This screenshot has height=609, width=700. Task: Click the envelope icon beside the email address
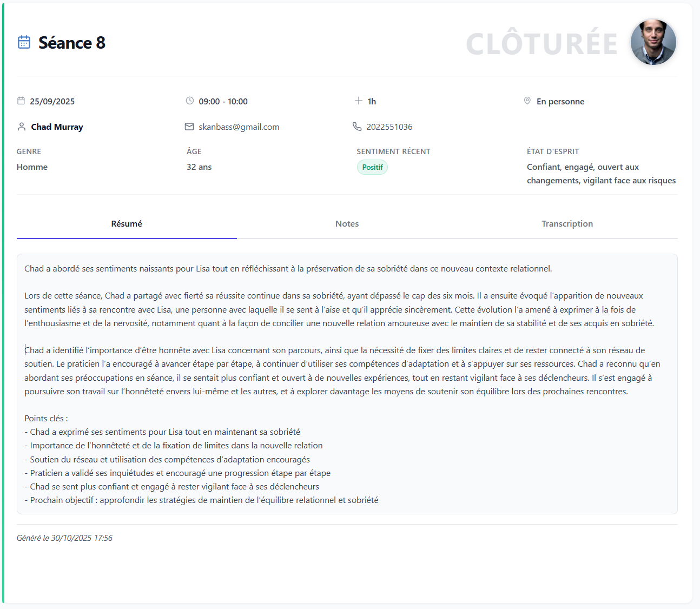coord(189,127)
